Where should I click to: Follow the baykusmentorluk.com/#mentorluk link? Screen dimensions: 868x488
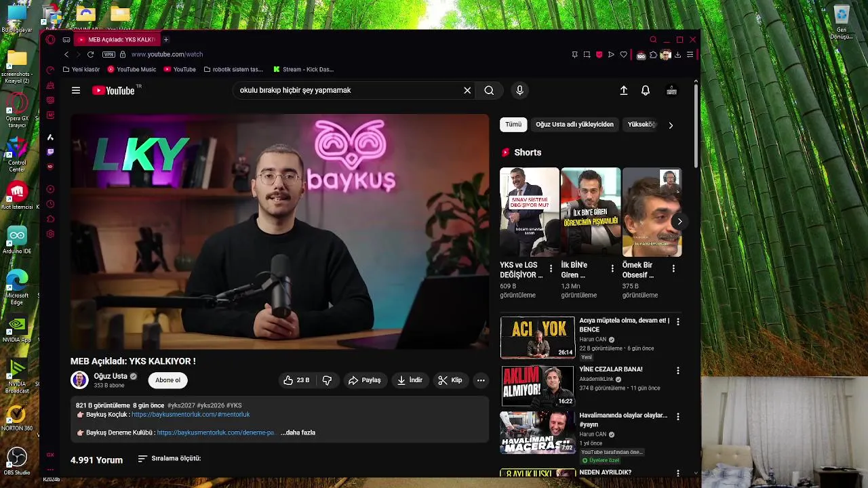(191, 414)
